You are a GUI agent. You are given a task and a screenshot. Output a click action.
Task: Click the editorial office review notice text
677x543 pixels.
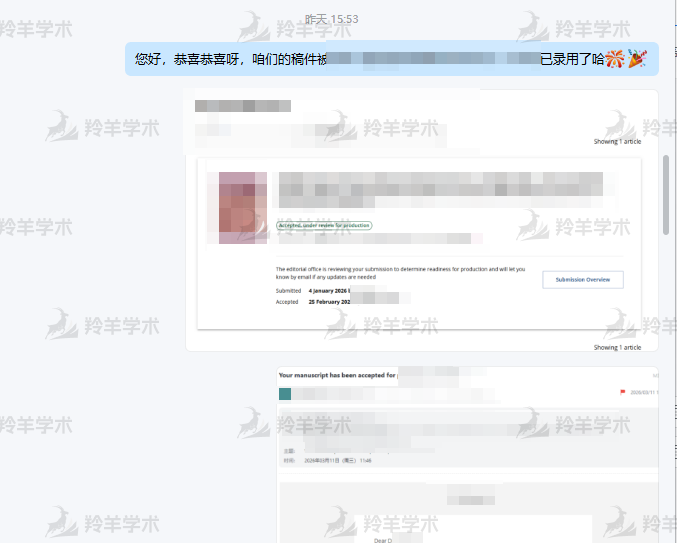tap(400, 273)
